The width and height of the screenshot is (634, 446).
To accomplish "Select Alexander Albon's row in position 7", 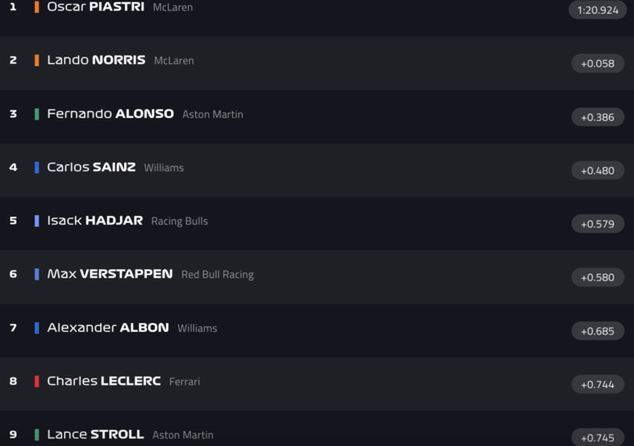I will [108, 328].
